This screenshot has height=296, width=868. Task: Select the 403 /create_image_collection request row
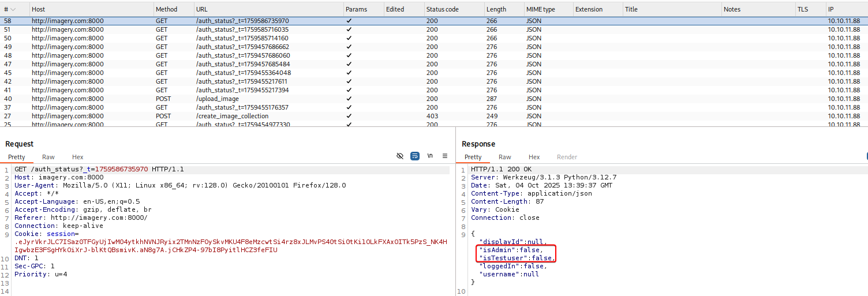(x=231, y=116)
